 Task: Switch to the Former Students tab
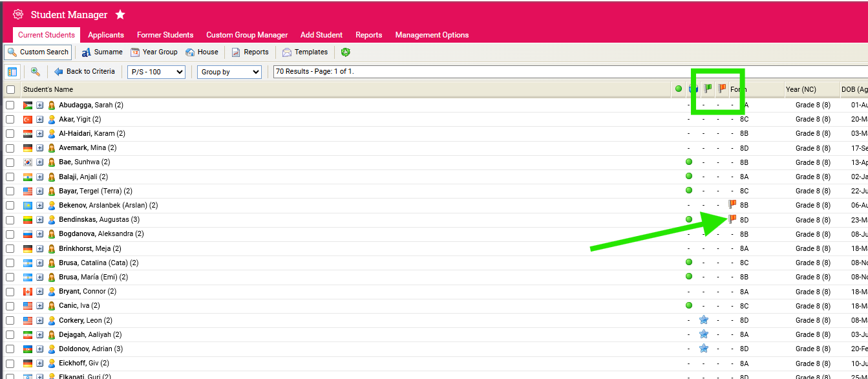[165, 35]
